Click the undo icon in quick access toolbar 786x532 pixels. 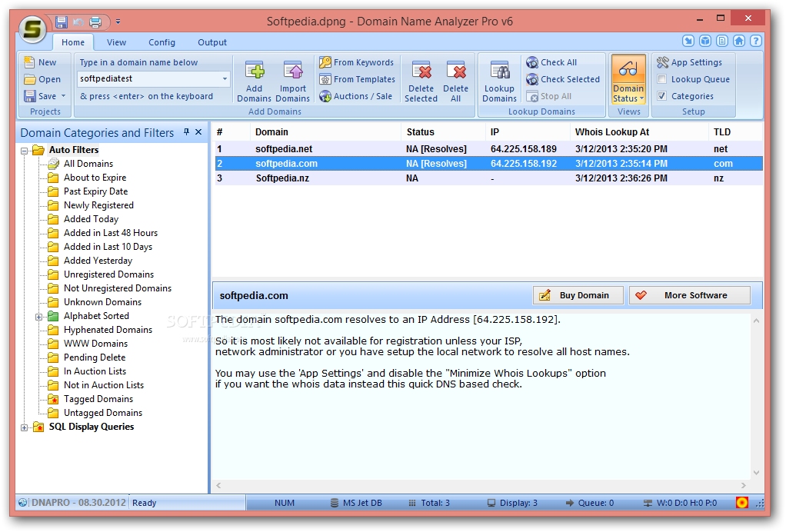pyautogui.click(x=78, y=22)
